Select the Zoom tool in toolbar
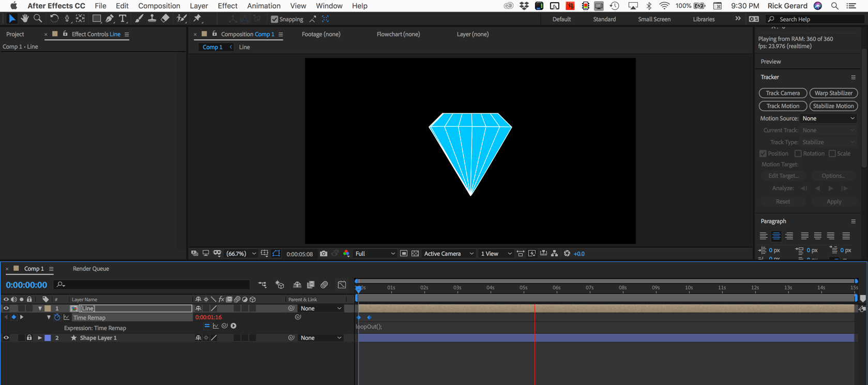This screenshot has height=385, width=868. (38, 19)
